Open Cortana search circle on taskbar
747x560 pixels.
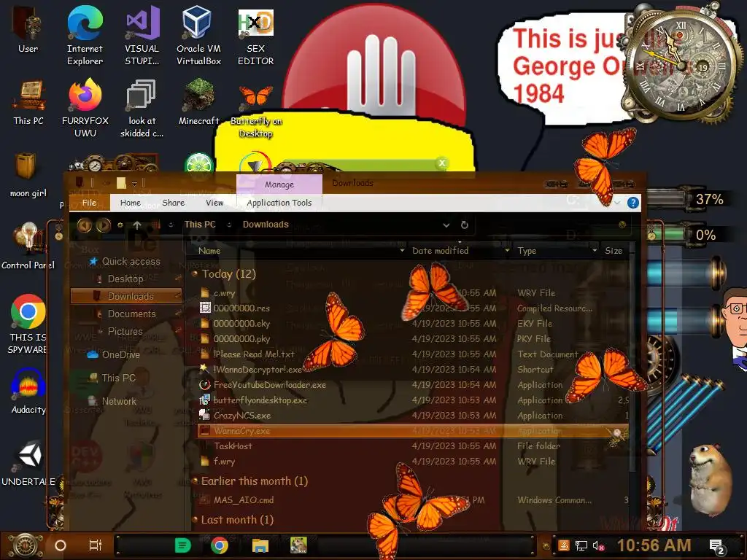click(61, 545)
